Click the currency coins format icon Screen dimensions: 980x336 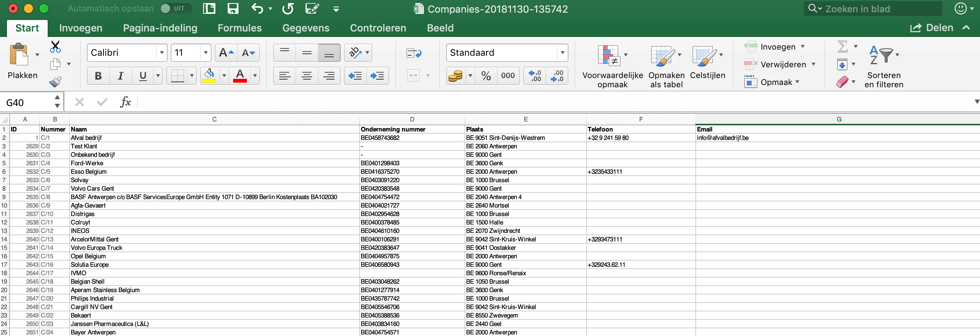point(456,76)
